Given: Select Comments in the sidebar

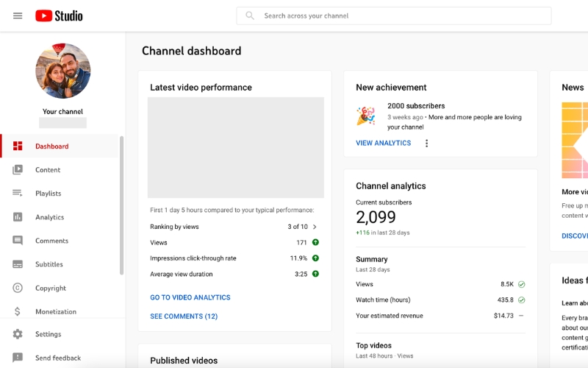Looking at the screenshot, I should (x=60, y=241).
